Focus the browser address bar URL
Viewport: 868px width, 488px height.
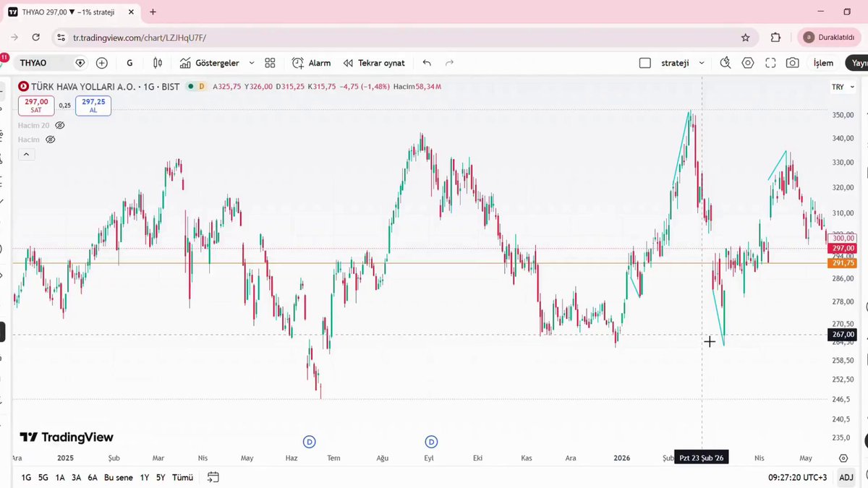tap(139, 38)
